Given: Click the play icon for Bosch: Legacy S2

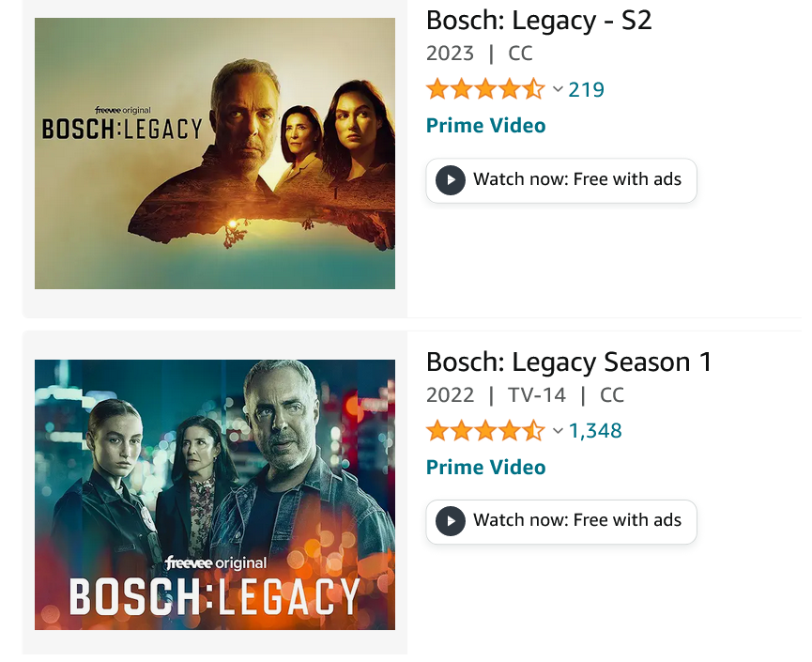Looking at the screenshot, I should click(451, 179).
